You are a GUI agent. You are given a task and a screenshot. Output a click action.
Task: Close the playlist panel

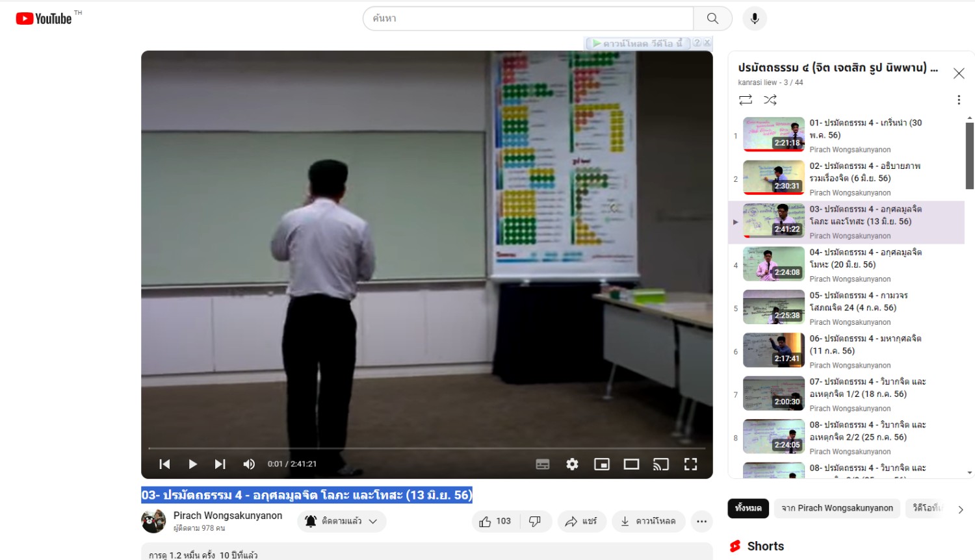[x=959, y=73]
